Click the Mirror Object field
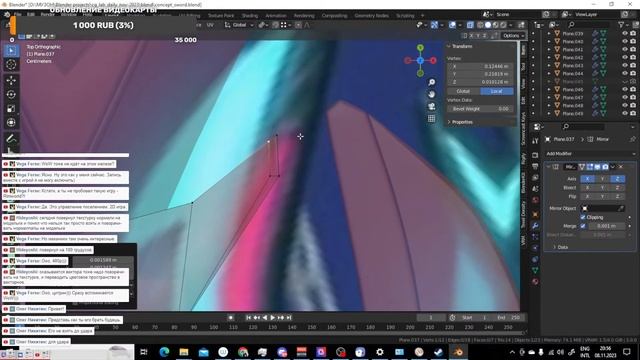The image size is (640, 360). coord(602,208)
